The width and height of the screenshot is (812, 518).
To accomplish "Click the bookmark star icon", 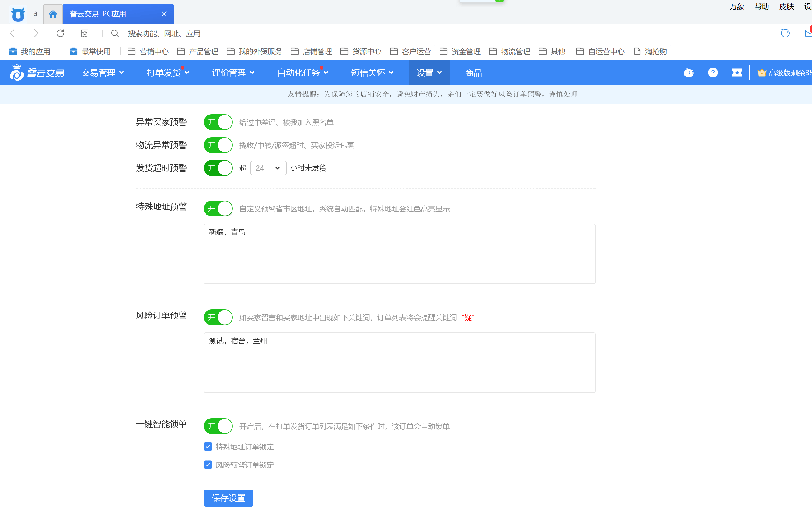I will (x=84, y=33).
